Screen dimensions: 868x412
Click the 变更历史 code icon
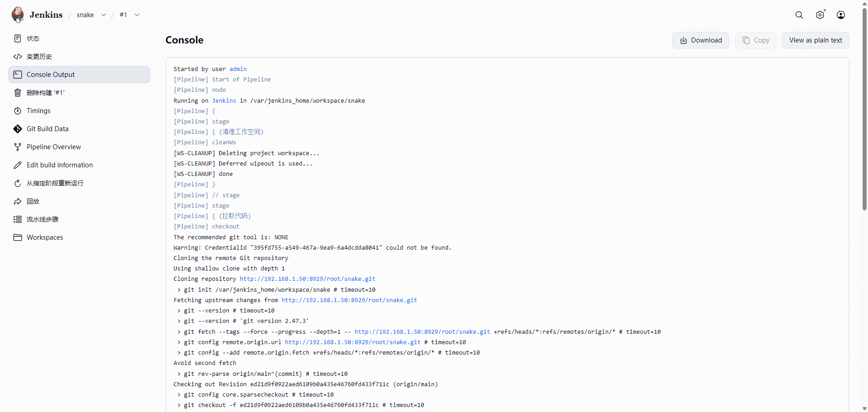coord(18,57)
